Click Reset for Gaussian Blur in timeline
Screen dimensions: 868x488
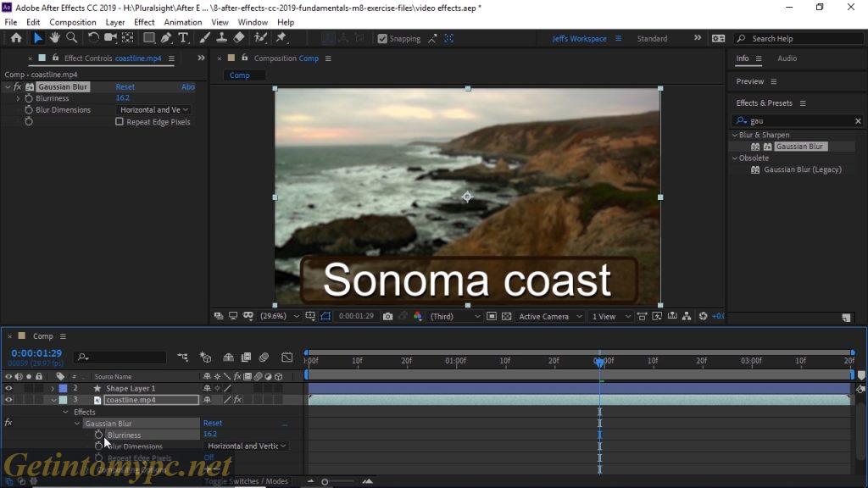coord(213,423)
